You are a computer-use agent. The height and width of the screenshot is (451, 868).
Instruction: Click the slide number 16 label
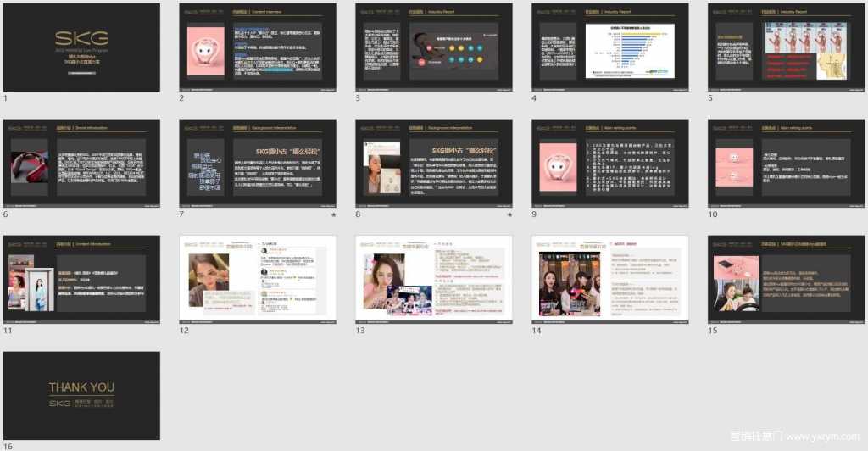(x=8, y=446)
